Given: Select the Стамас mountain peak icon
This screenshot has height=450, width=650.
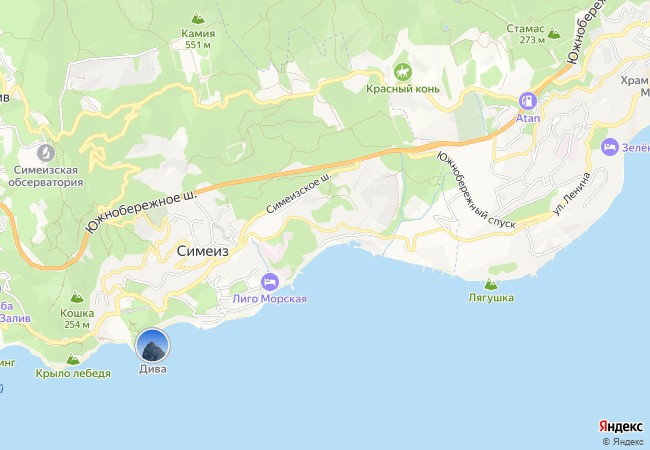Looking at the screenshot, I should tap(554, 33).
